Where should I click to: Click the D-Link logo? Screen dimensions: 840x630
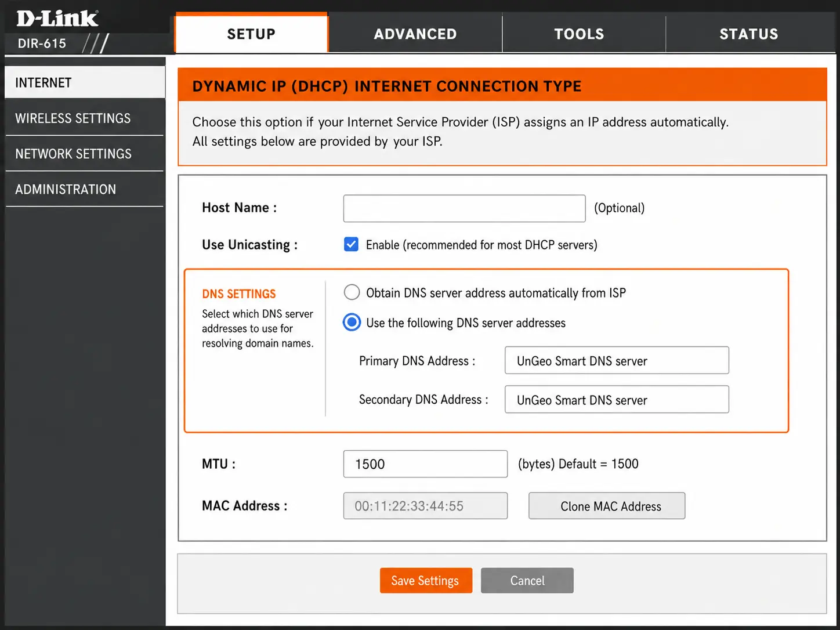point(57,19)
